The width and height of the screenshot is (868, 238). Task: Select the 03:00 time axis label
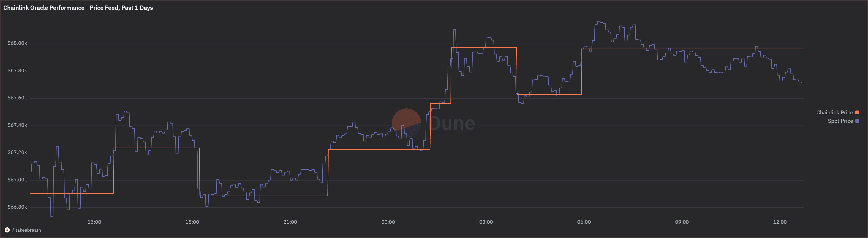tap(486, 222)
